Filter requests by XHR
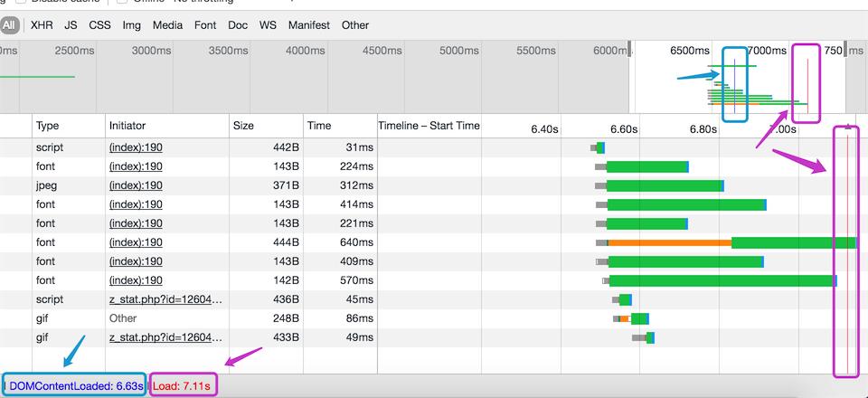The height and width of the screenshot is (398, 868). point(42,25)
